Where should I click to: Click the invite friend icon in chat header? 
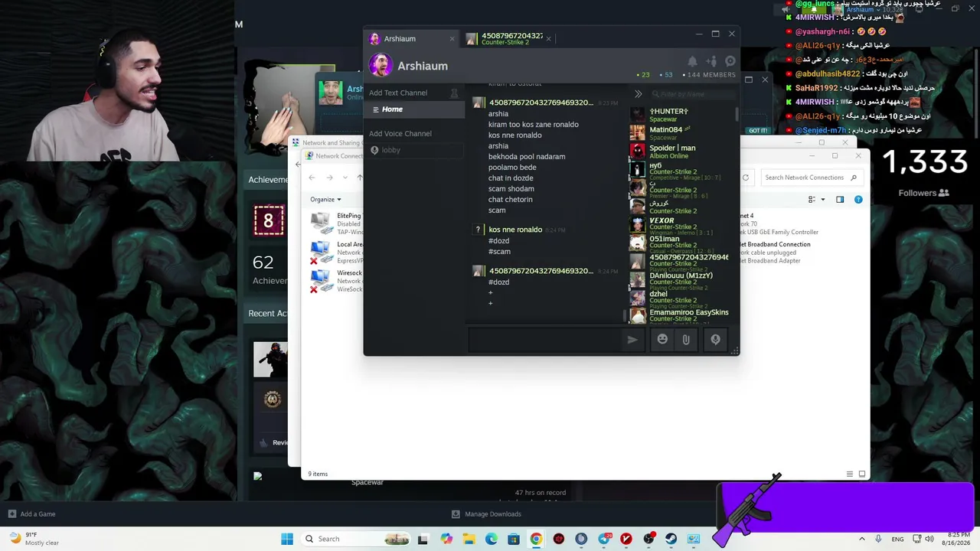711,61
